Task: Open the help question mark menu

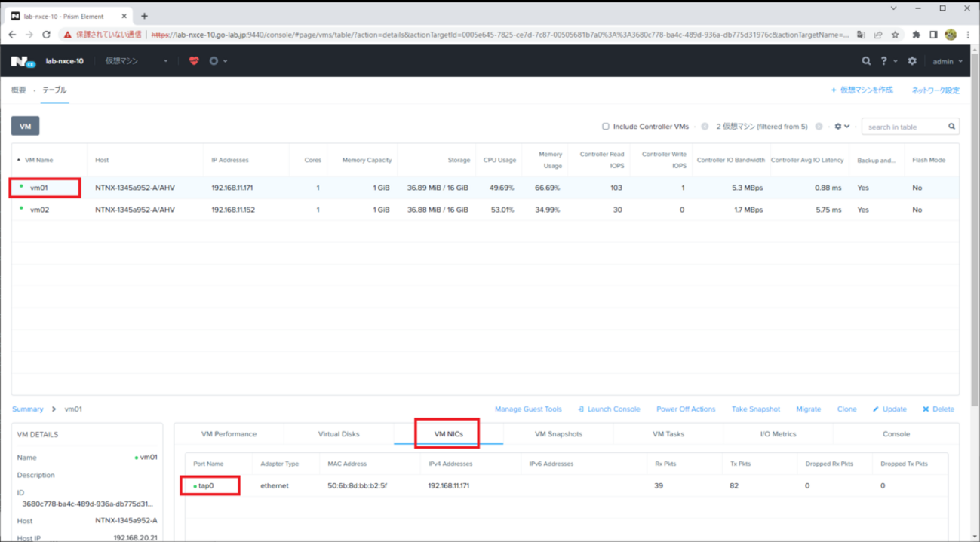Action: point(884,61)
